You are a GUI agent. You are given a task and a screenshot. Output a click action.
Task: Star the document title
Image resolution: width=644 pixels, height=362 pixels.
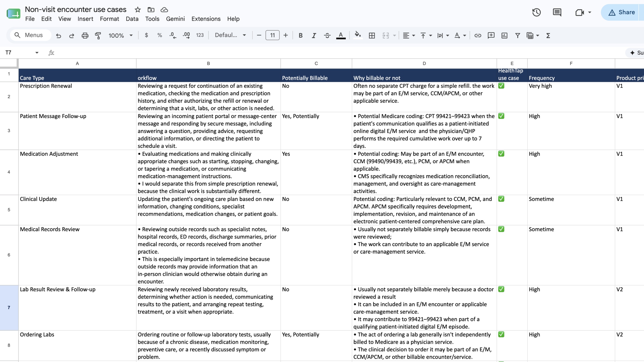pyautogui.click(x=138, y=10)
